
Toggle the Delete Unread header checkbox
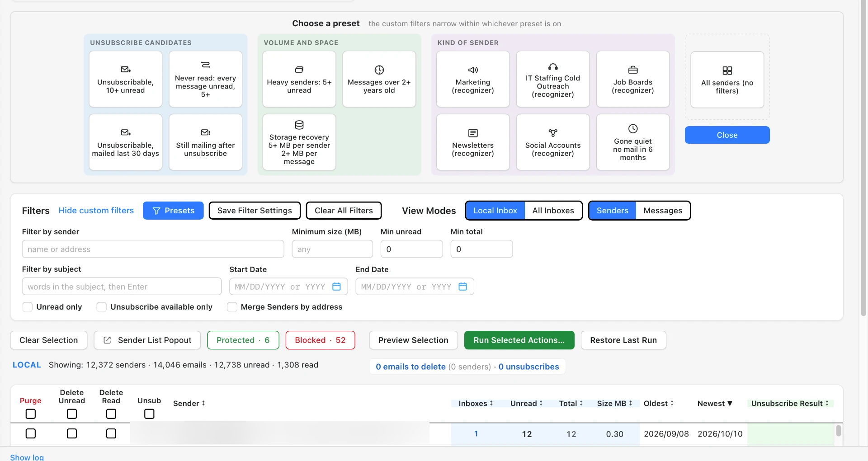coord(72,414)
